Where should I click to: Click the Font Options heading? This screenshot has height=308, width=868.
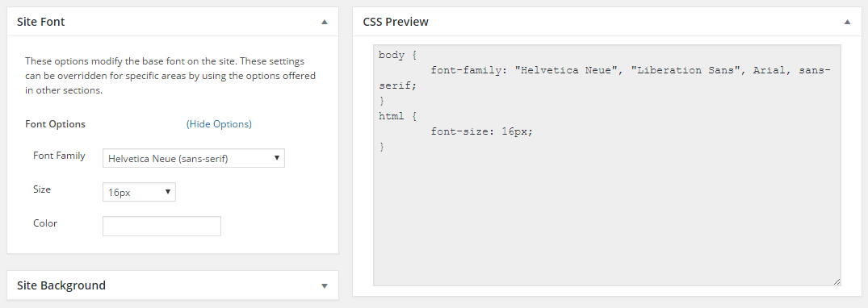coord(56,124)
